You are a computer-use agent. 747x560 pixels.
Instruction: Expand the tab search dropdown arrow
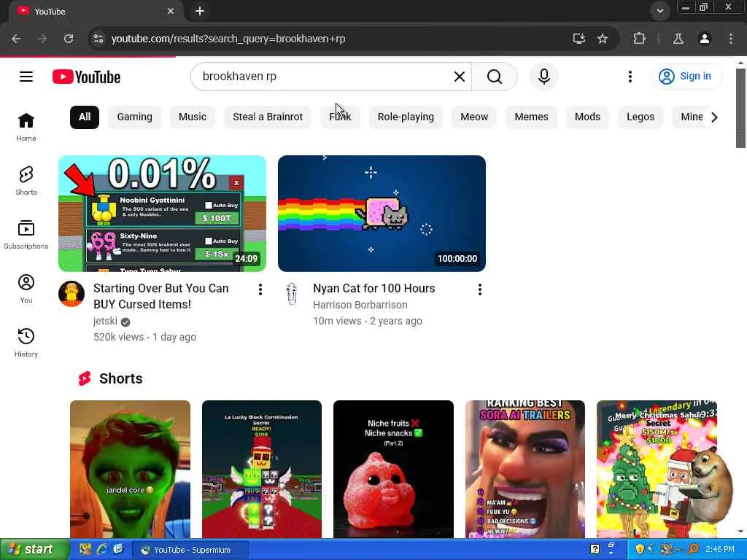pos(659,11)
